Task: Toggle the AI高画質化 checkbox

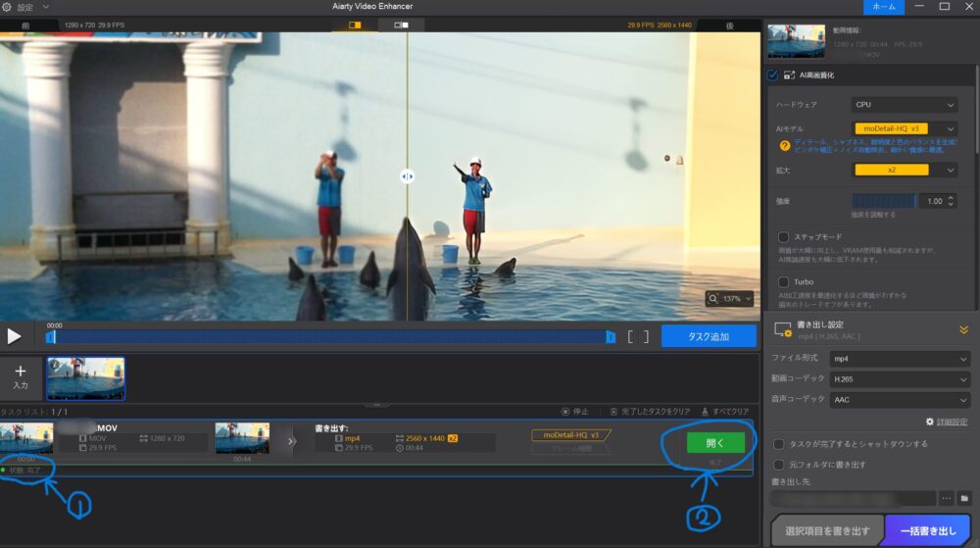Action: click(x=773, y=75)
